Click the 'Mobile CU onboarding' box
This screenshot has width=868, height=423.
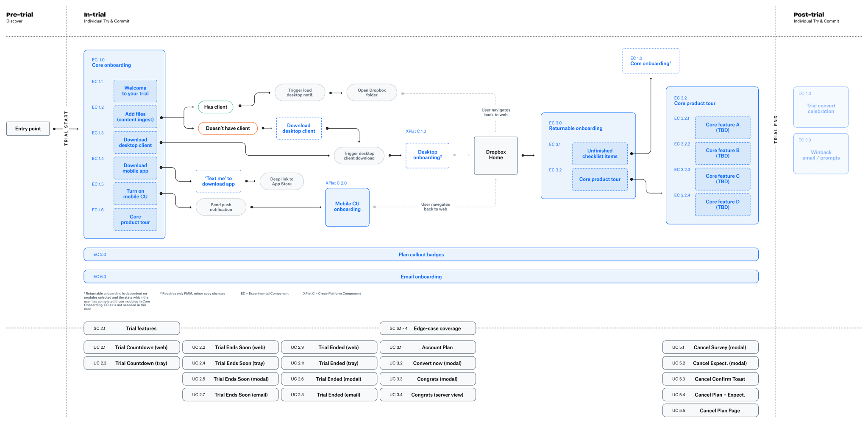point(347,207)
